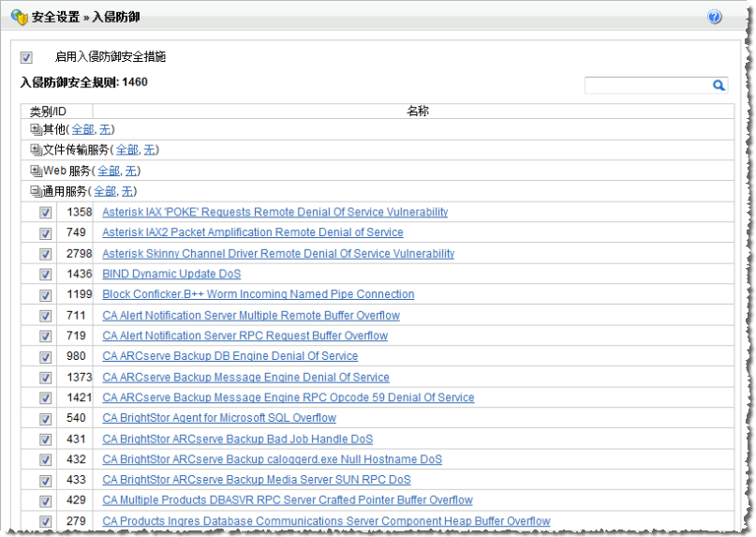Click 全部 link for 通用服务

[x=106, y=191]
